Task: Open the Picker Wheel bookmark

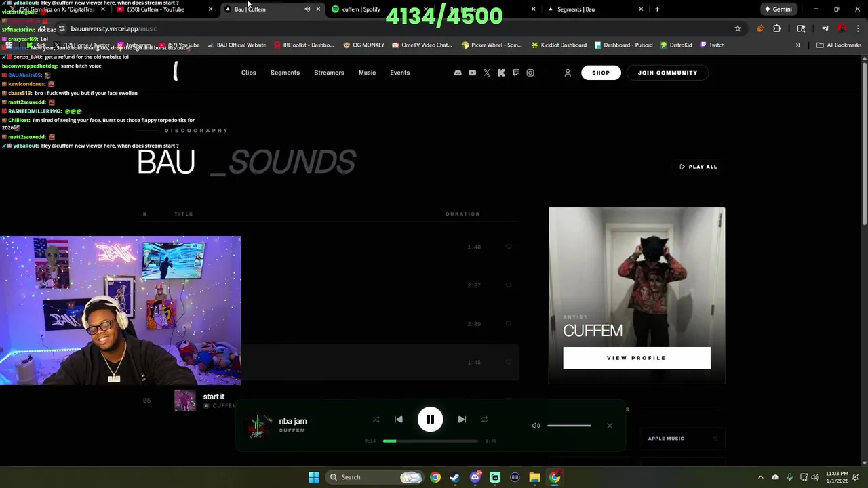Action: pos(491,45)
